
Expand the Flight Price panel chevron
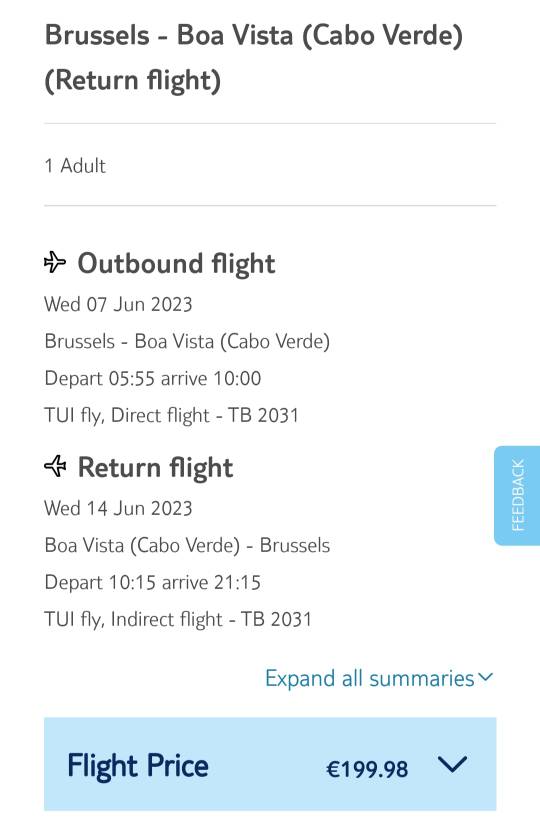(453, 765)
